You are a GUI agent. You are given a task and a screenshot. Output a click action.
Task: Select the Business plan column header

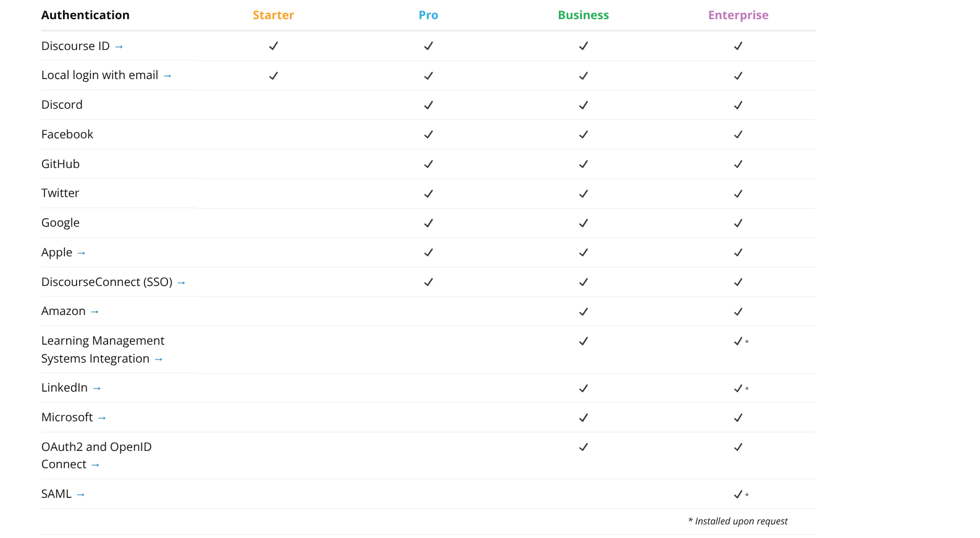point(584,15)
